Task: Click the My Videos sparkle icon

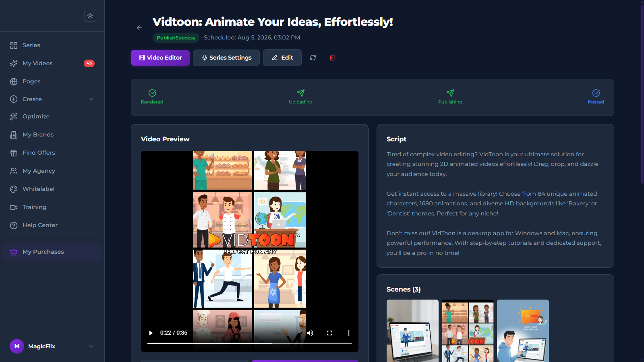Action: [x=14, y=63]
